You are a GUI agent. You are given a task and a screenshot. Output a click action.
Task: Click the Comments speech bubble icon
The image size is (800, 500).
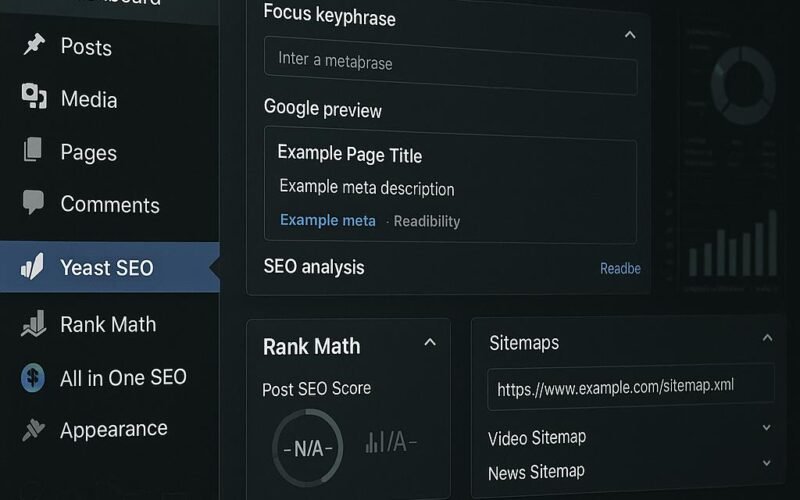coord(33,202)
